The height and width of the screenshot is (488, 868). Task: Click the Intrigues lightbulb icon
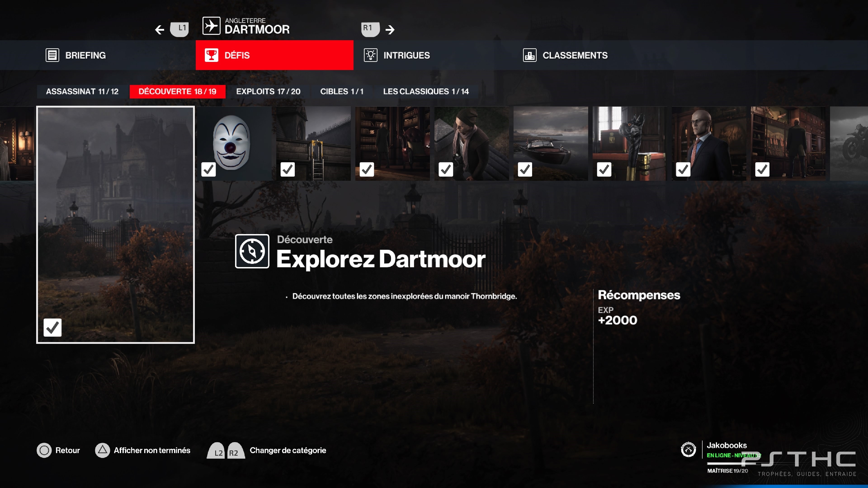click(x=371, y=55)
